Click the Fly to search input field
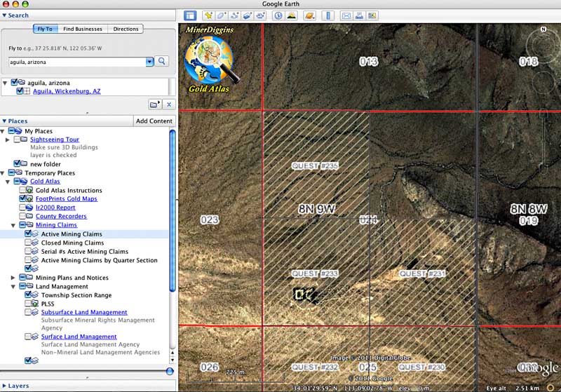Image resolution: width=561 pixels, height=392 pixels. (77, 62)
